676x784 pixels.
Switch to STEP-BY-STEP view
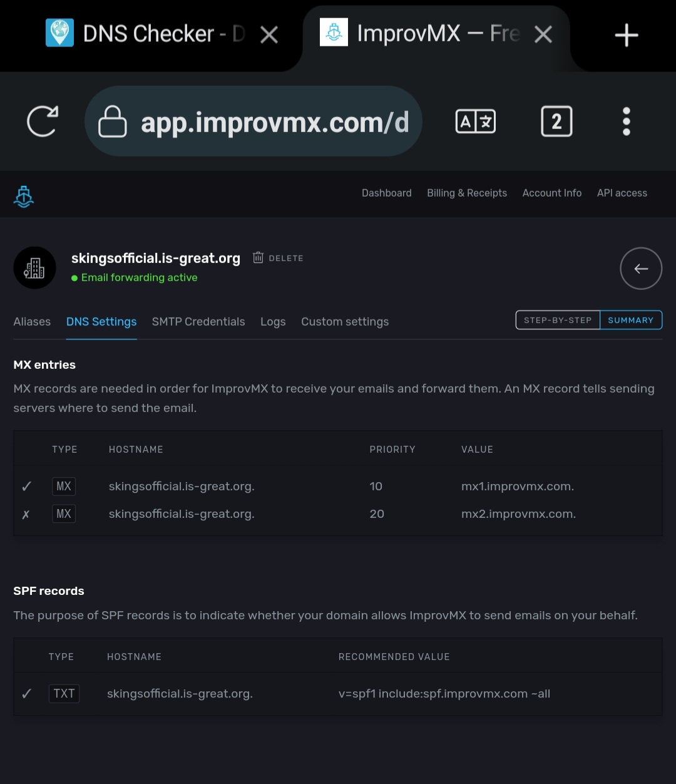coord(558,320)
